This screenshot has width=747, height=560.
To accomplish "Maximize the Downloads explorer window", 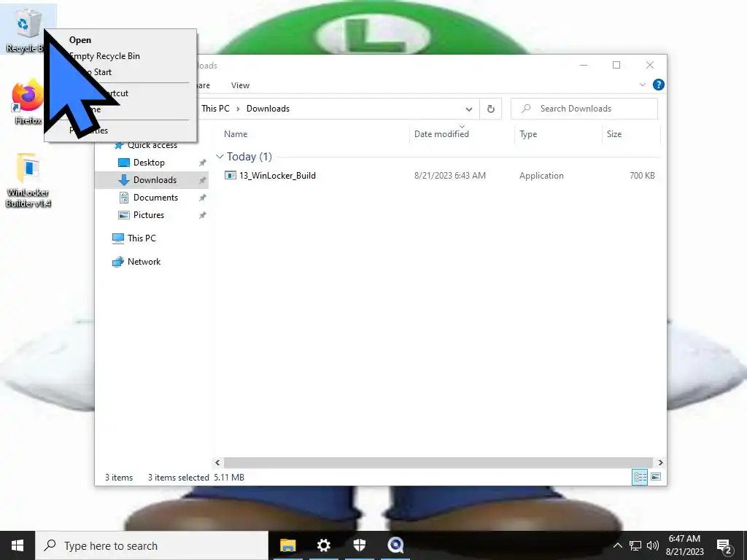I will click(x=616, y=65).
